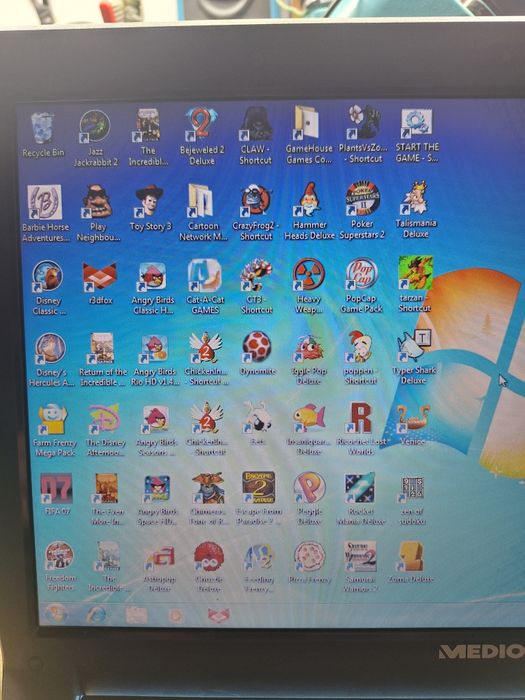
Task: Launch CTB - Shortcut
Action: [x=256, y=275]
